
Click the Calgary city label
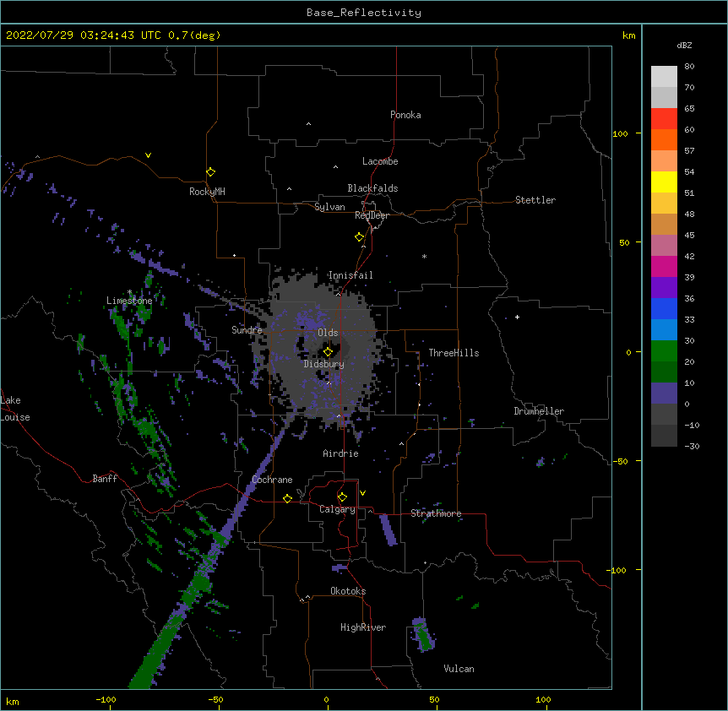pos(337,509)
